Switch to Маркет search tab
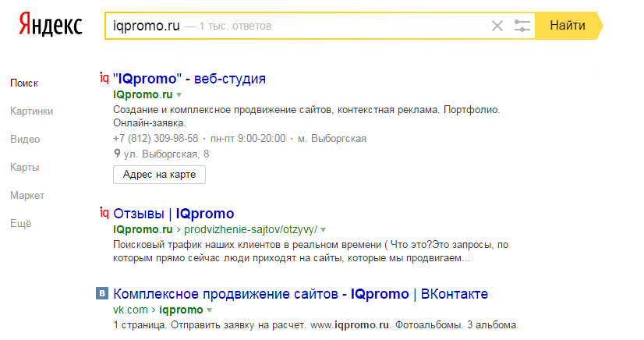The height and width of the screenshot is (340, 644). [27, 196]
